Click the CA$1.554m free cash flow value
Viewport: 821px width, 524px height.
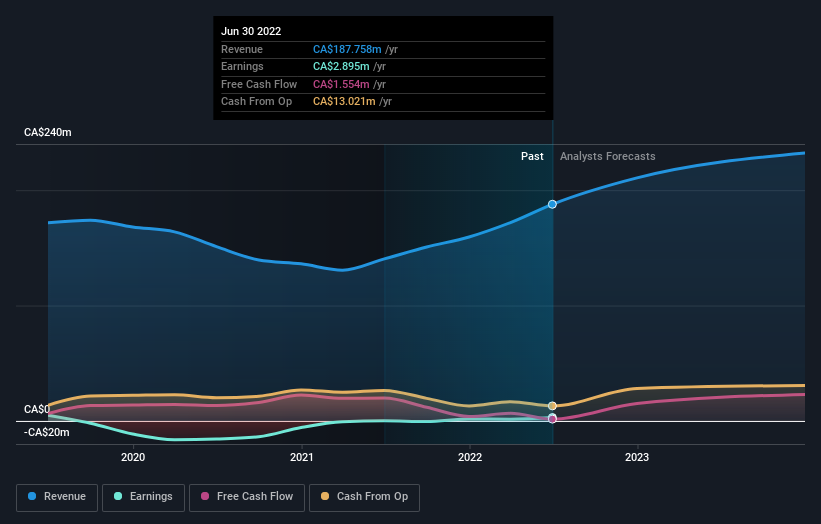341,84
